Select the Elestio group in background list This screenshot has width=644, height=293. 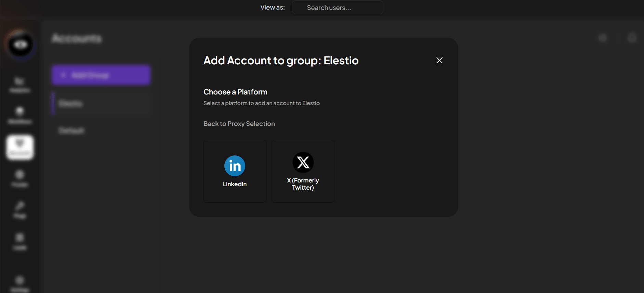coord(101,103)
